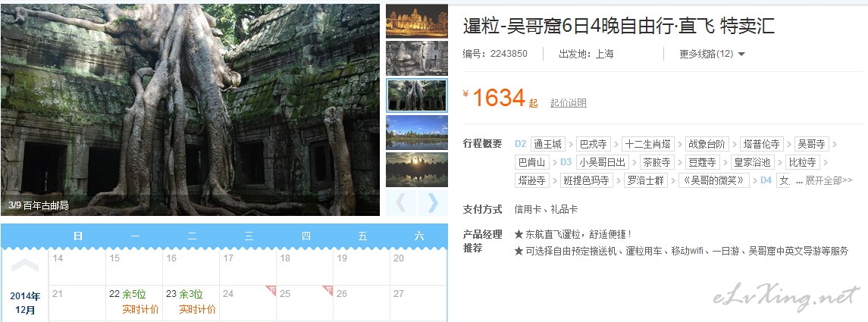Open the 起价说明 link
The image size is (868, 322).
coord(568,103)
